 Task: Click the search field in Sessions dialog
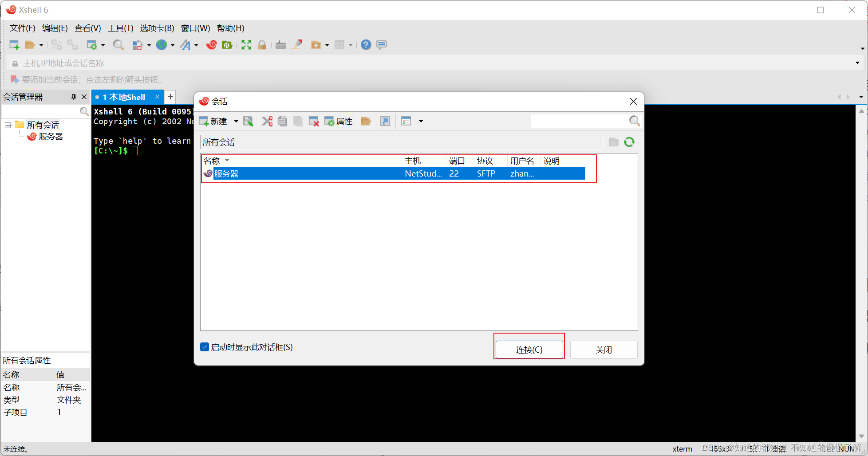pyautogui.click(x=579, y=121)
